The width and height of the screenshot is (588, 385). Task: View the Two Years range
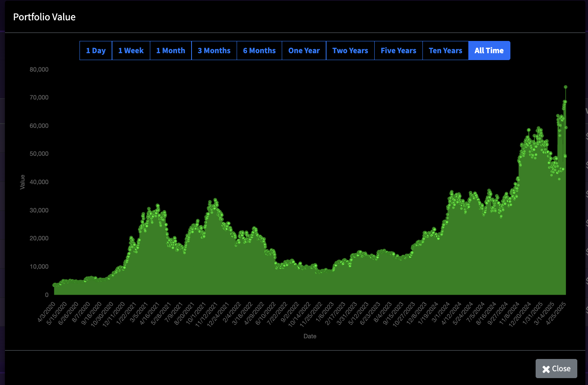point(350,51)
